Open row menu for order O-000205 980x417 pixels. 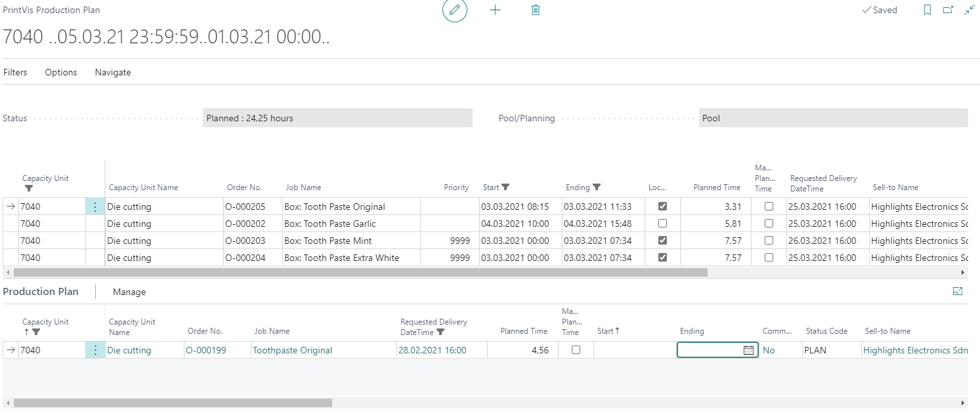click(95, 207)
